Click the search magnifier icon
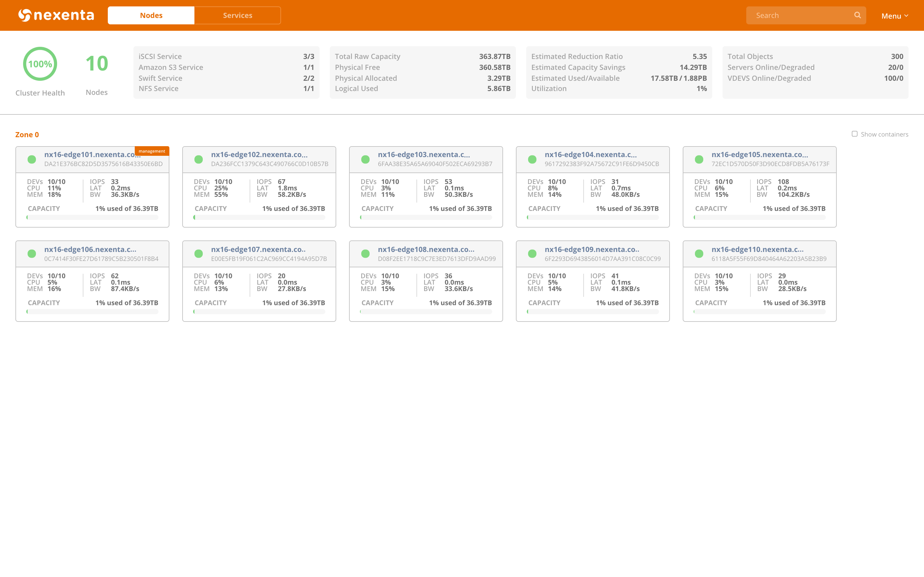 (x=858, y=15)
